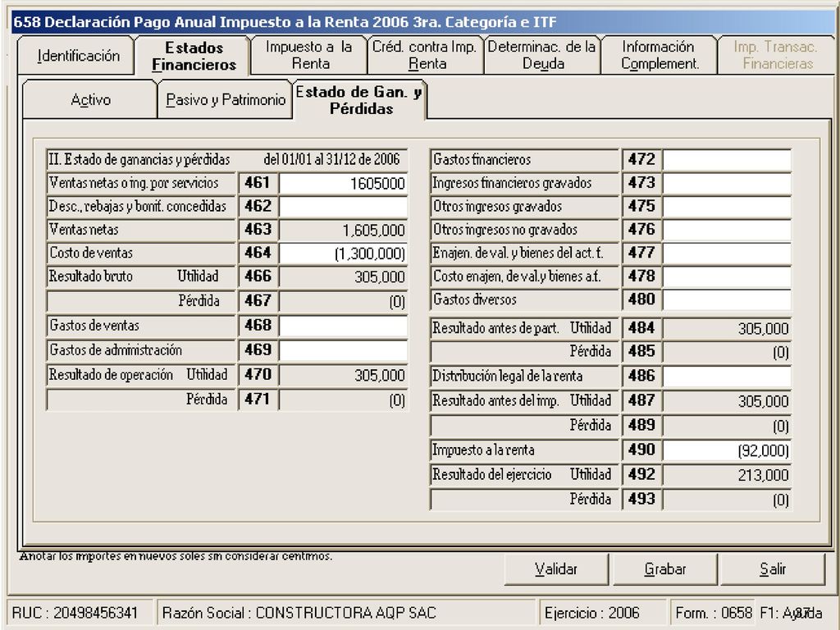
Task: Focus field 477 Enajen. de val. y bienes
Action: [727, 253]
